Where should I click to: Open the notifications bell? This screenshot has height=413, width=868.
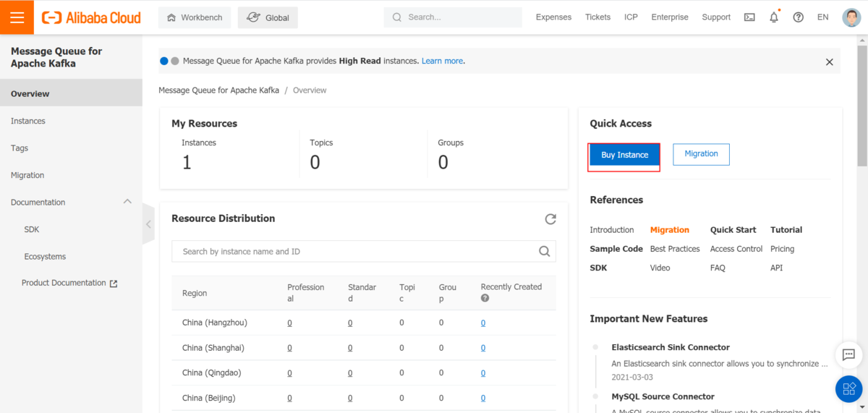(x=774, y=17)
